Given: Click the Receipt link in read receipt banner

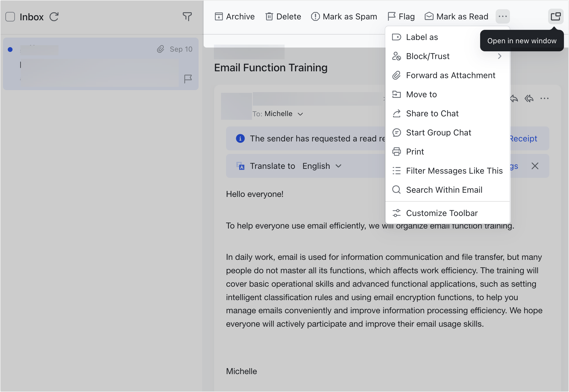Looking at the screenshot, I should coord(524,138).
